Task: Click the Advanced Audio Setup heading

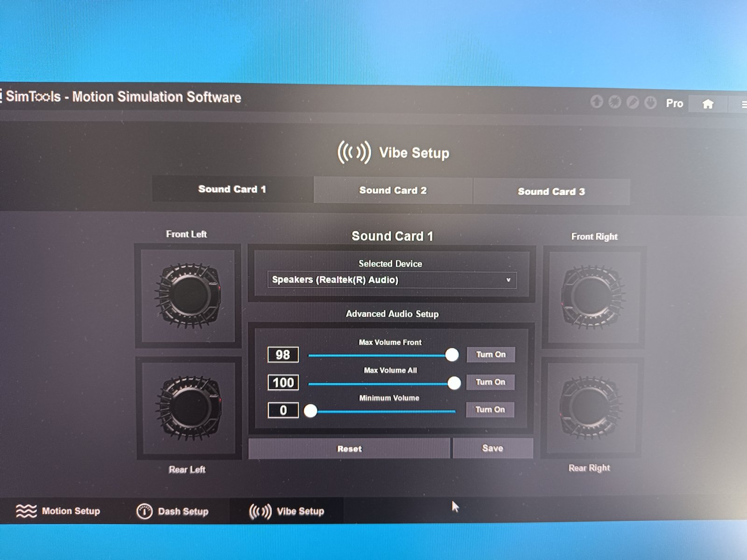Action: point(392,314)
